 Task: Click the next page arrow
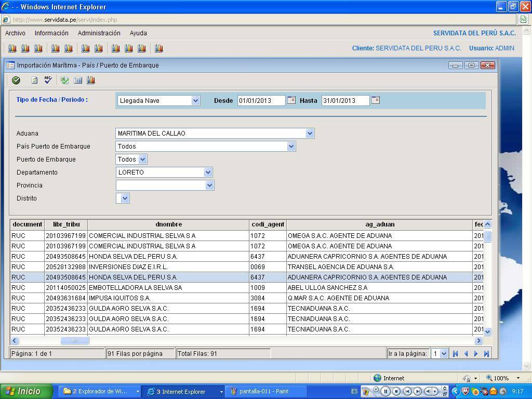pos(476,353)
